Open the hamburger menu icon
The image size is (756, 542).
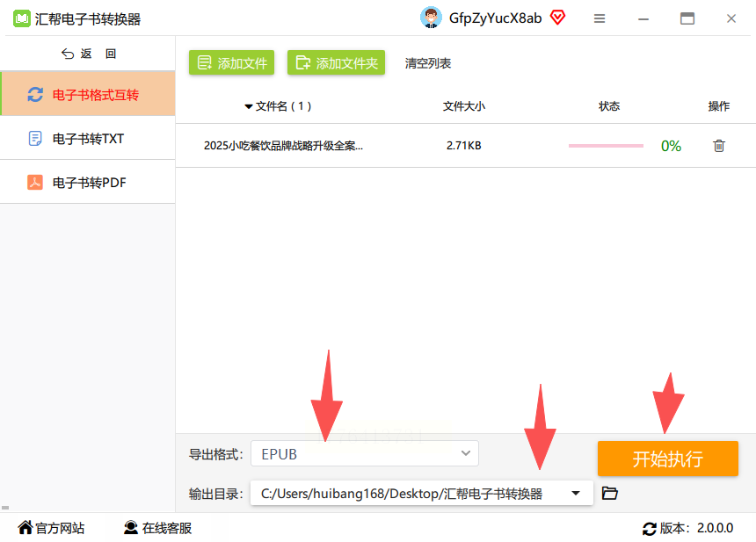tap(600, 18)
